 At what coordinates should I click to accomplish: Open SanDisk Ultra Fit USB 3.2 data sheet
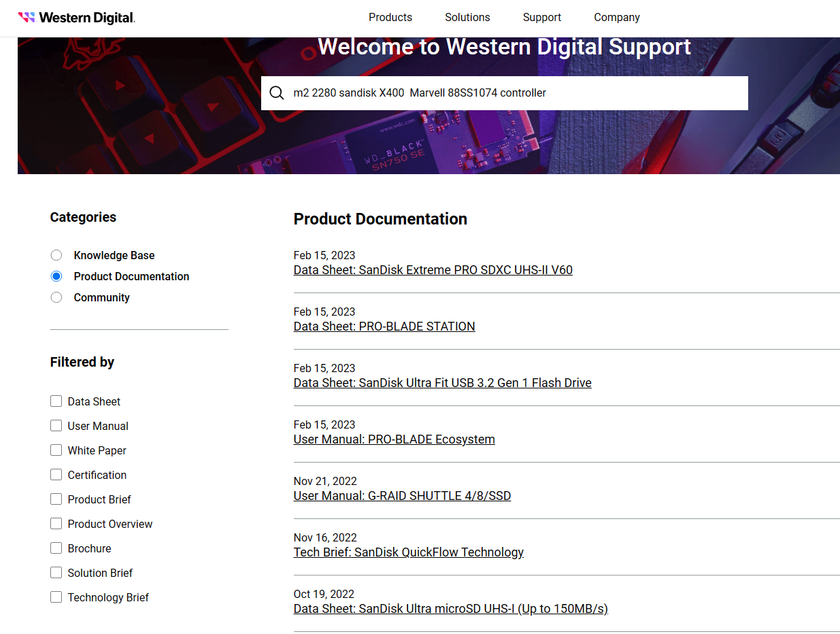pyautogui.click(x=442, y=383)
